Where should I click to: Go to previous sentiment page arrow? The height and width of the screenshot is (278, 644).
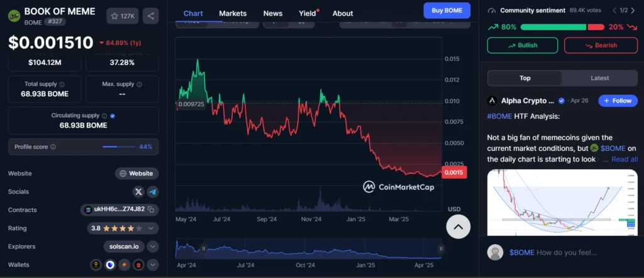click(614, 10)
